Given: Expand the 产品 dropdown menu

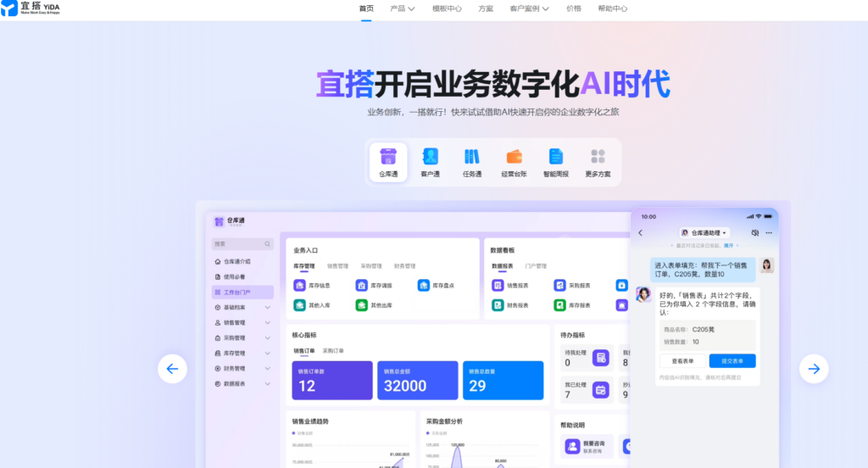Looking at the screenshot, I should [402, 8].
